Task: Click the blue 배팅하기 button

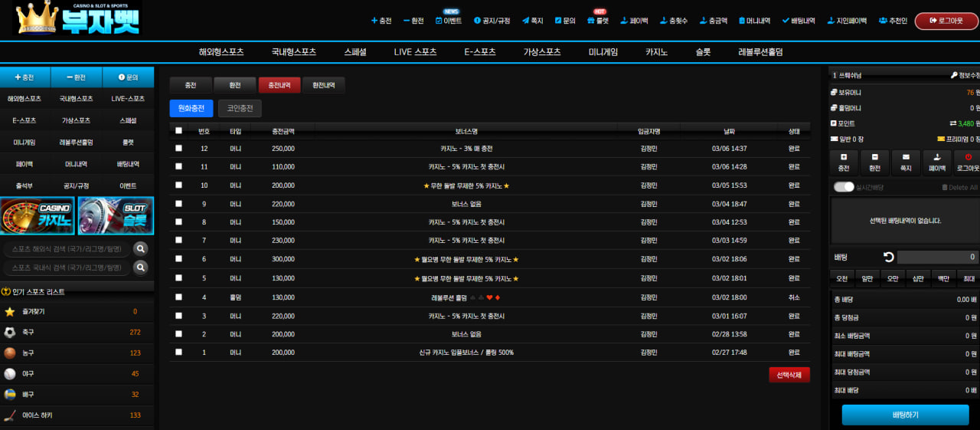Action: pos(905,415)
